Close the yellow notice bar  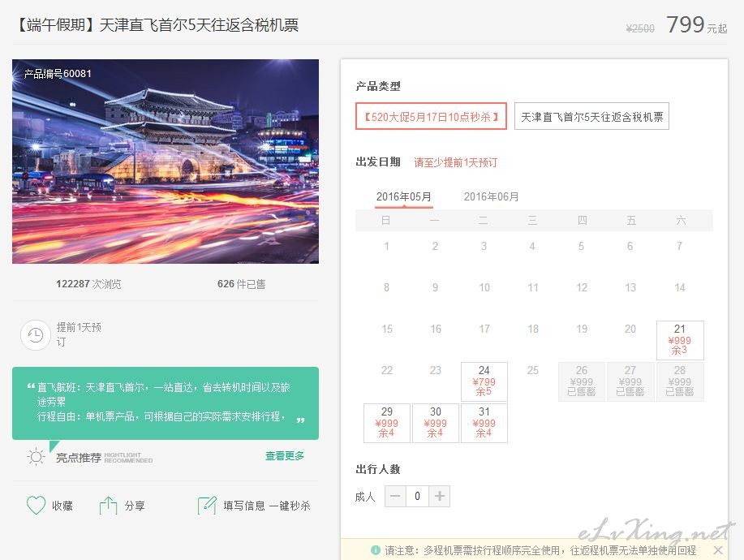click(718, 550)
